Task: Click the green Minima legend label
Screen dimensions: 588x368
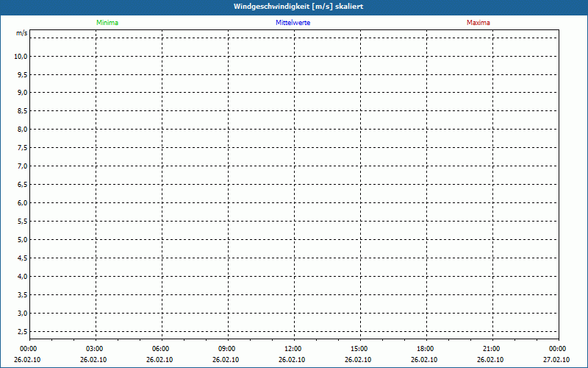Action: click(x=107, y=23)
